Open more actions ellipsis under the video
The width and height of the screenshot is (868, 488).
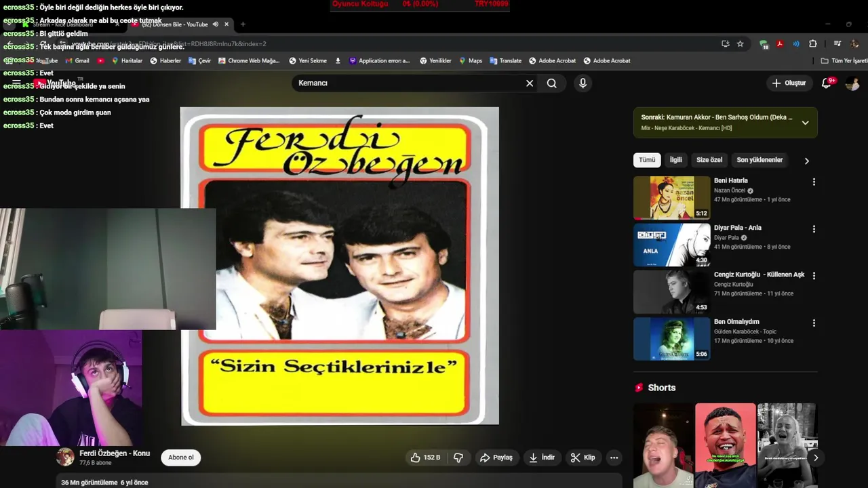tap(614, 457)
